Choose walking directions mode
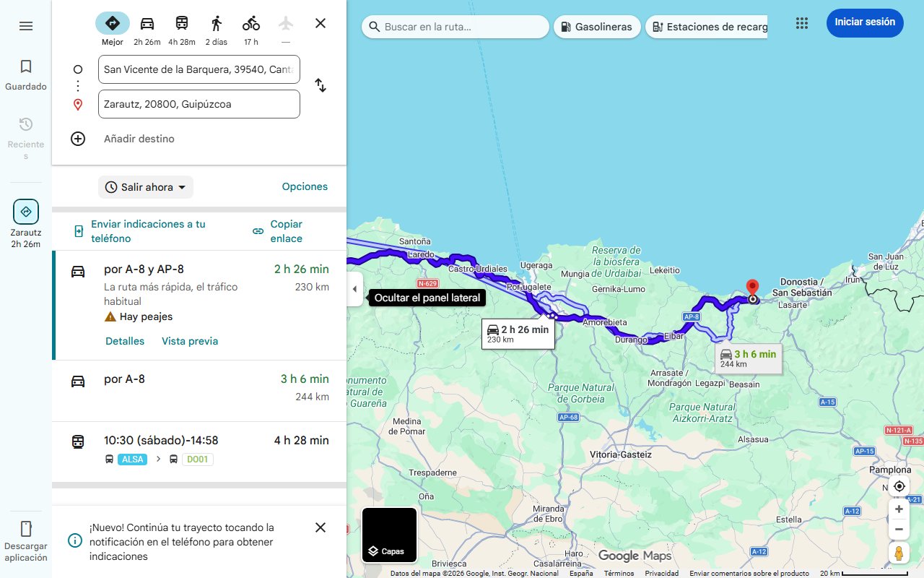Viewport: 924px width, 578px height. [x=216, y=22]
